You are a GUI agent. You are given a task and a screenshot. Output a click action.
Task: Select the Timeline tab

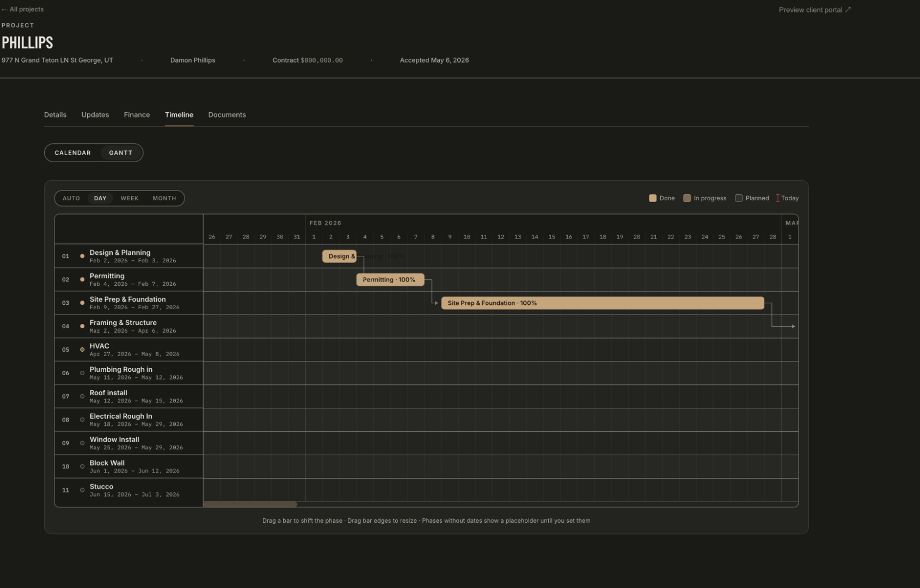(x=179, y=115)
